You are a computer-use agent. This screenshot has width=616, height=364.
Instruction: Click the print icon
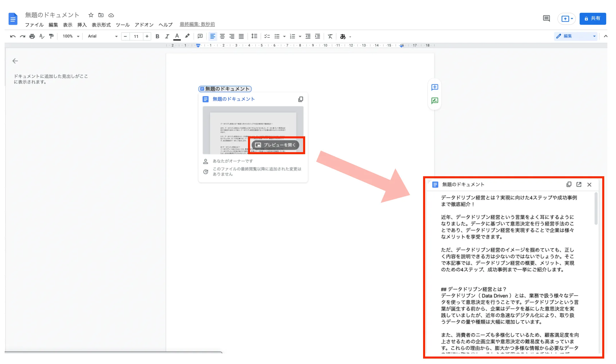point(32,36)
